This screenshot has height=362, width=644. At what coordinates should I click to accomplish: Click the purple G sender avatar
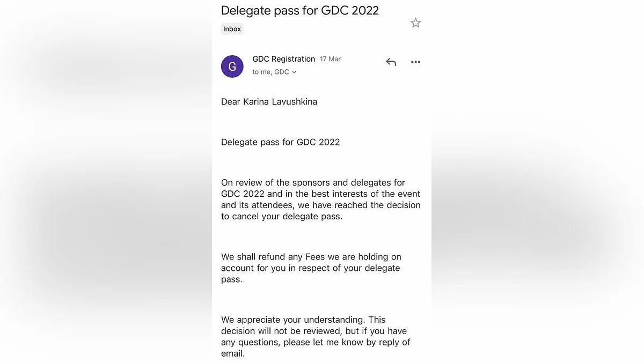(x=232, y=67)
